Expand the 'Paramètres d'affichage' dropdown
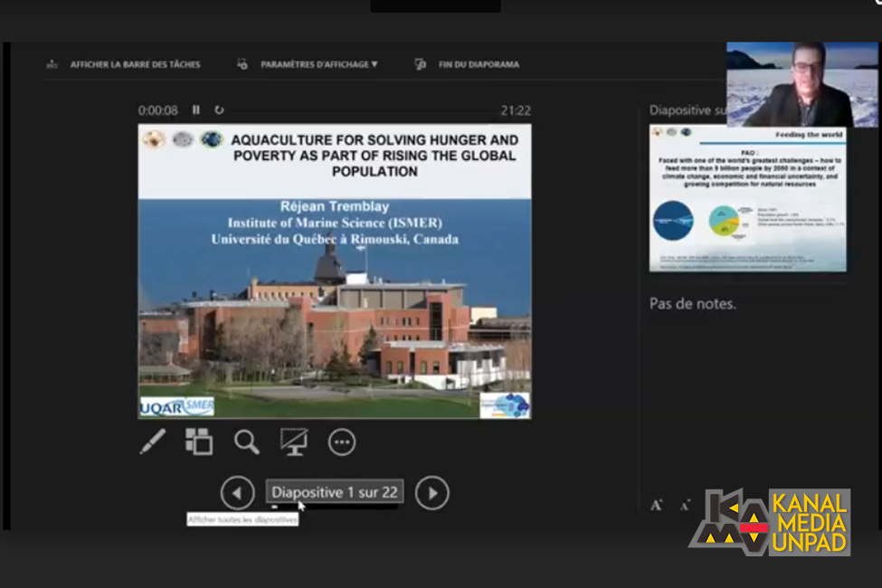The image size is (882, 588). [318, 65]
